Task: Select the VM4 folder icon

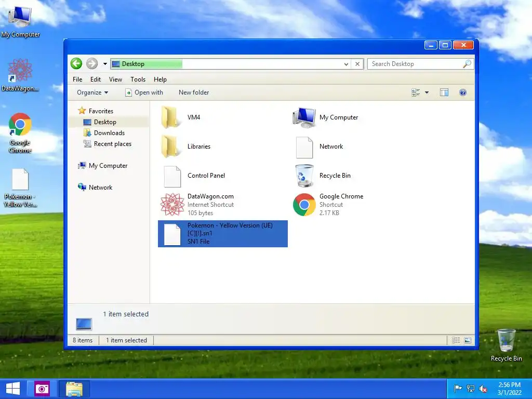Action: pyautogui.click(x=170, y=117)
